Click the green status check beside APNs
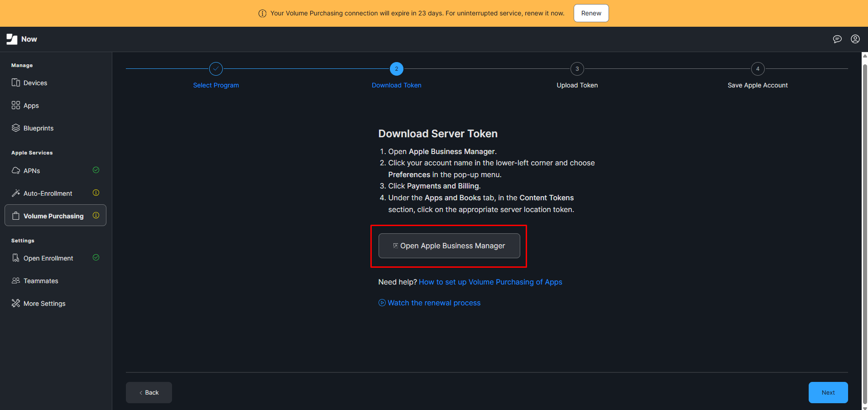The image size is (868, 410). 96,170
